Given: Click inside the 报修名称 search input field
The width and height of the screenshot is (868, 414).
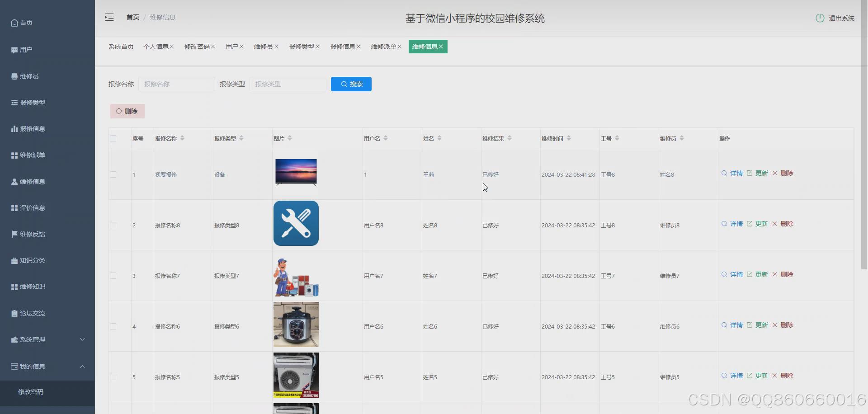Looking at the screenshot, I should click(x=176, y=84).
